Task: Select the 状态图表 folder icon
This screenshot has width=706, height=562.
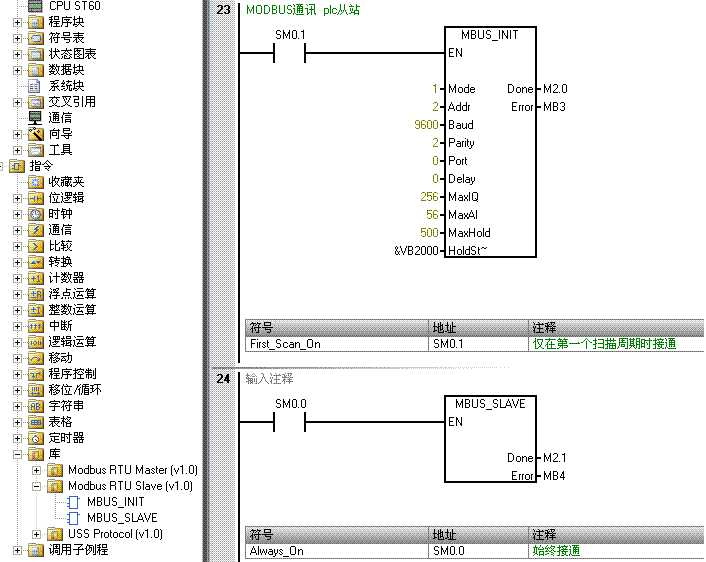Action: coord(36,54)
